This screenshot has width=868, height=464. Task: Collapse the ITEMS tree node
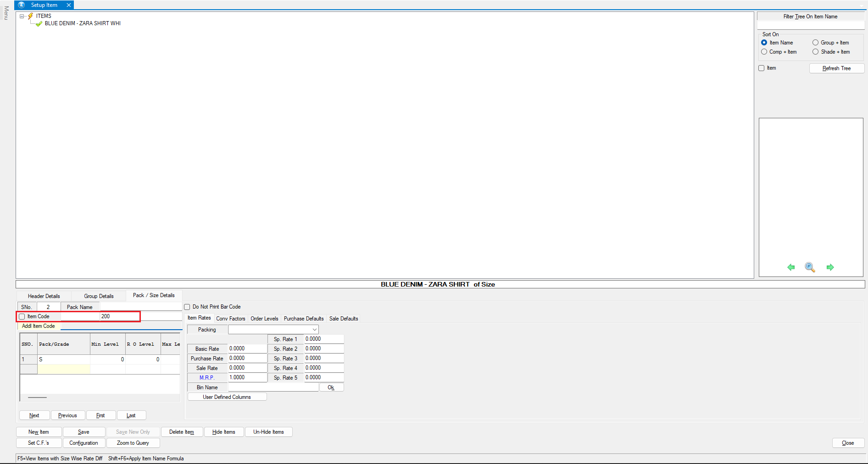(x=22, y=16)
